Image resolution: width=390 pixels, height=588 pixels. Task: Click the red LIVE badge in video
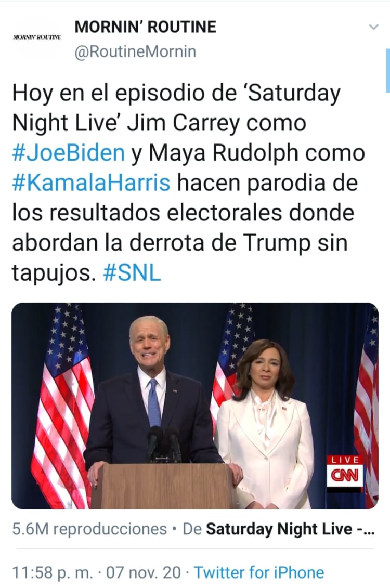pyautogui.click(x=345, y=460)
